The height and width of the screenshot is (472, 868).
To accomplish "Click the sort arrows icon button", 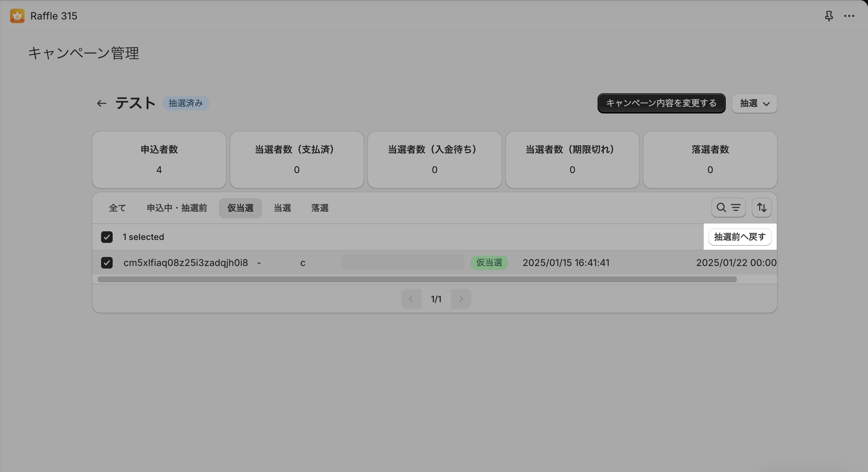I will 761,207.
